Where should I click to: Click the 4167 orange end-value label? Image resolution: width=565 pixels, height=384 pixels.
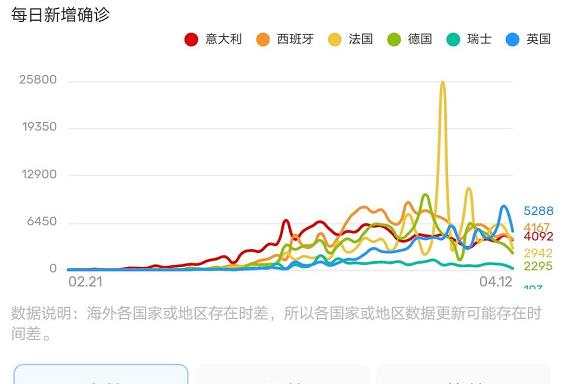tap(537, 227)
